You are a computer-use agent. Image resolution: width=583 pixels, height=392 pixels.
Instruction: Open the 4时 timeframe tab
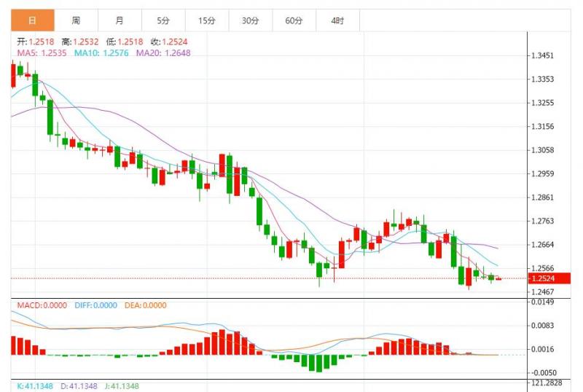pyautogui.click(x=337, y=20)
